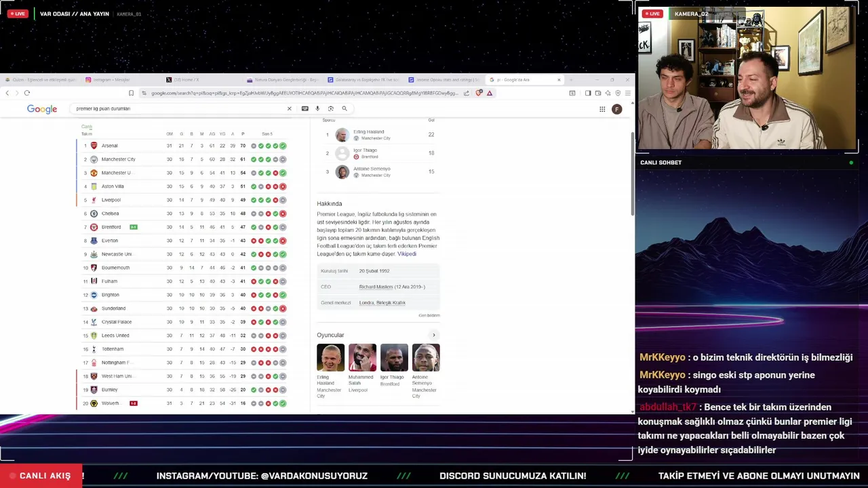Screen dimensions: 868x488
Task: Open the Brave Rewards triangle icon
Action: (490, 93)
